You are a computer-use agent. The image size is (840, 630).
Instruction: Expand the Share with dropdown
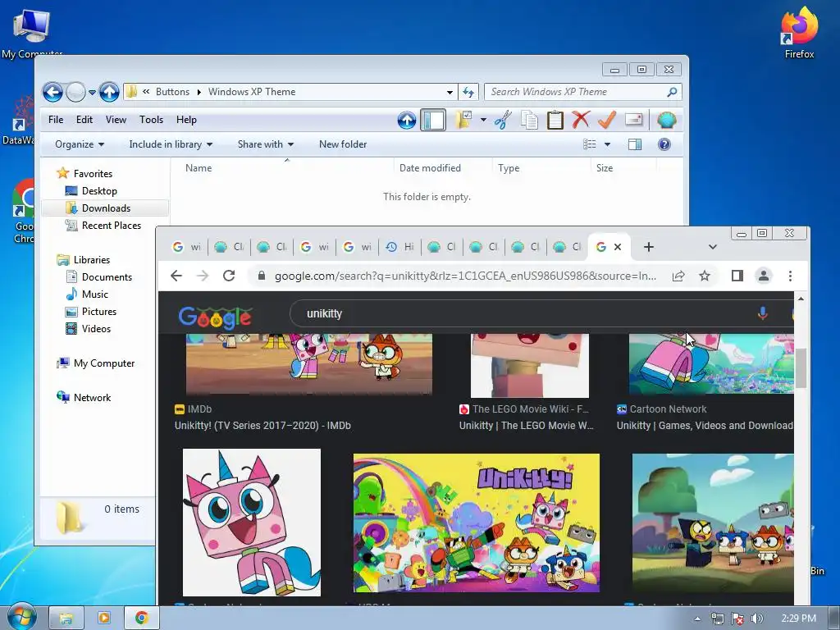[x=266, y=144]
